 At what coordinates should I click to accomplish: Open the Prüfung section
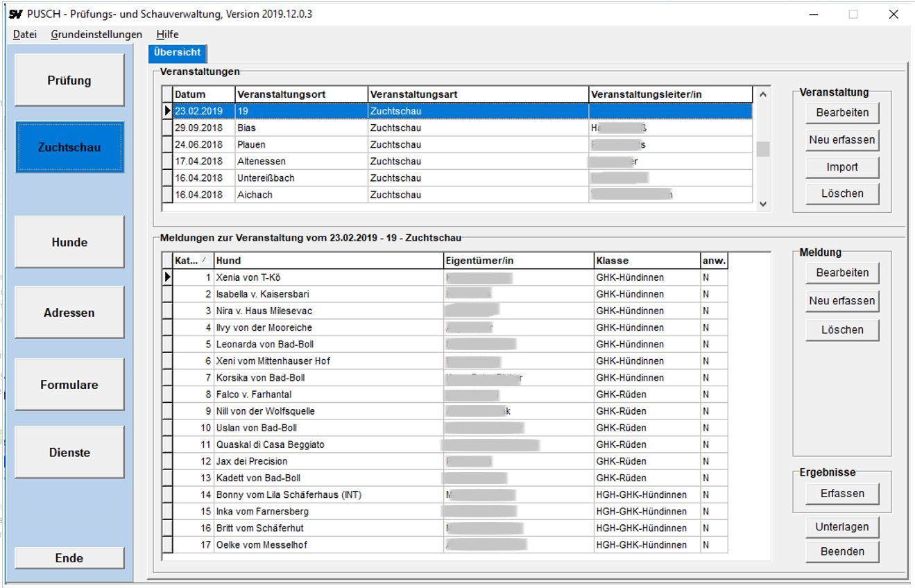tap(69, 80)
